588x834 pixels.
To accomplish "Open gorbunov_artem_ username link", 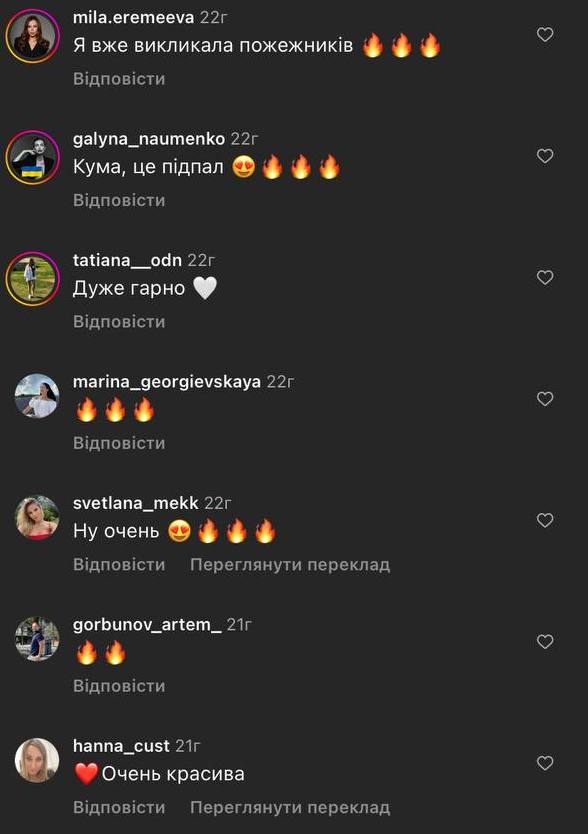I will [x=147, y=624].
